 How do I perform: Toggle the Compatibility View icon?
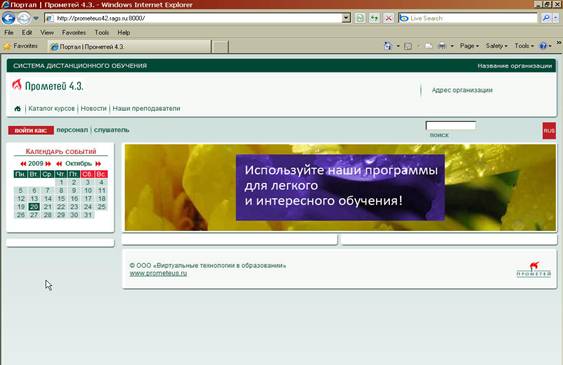coord(360,18)
